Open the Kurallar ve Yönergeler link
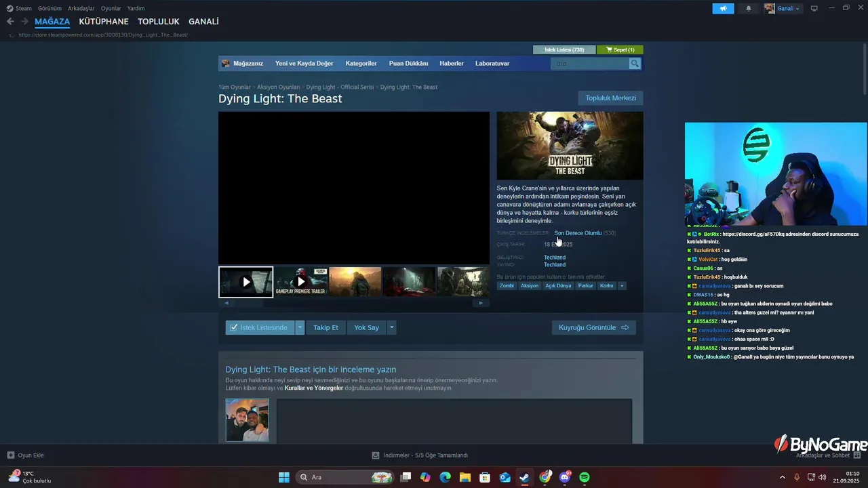Screen dimensions: 868x488 pos(313,388)
